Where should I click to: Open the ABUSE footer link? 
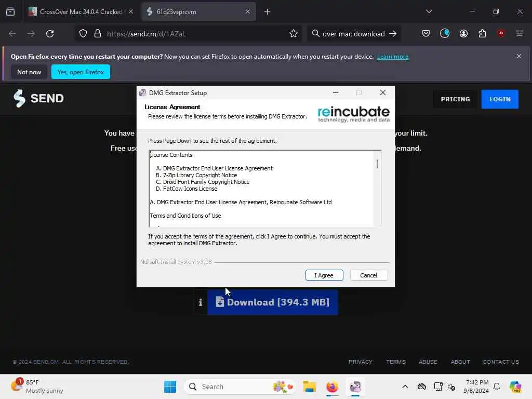(428, 362)
